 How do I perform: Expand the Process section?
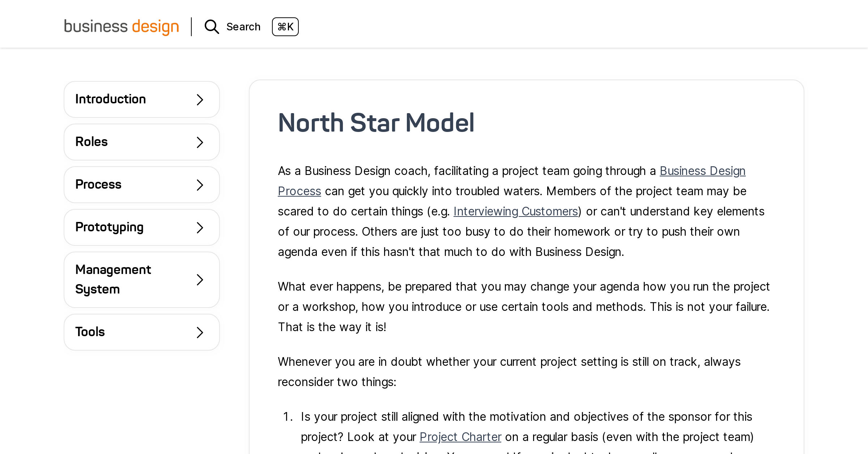click(x=142, y=185)
